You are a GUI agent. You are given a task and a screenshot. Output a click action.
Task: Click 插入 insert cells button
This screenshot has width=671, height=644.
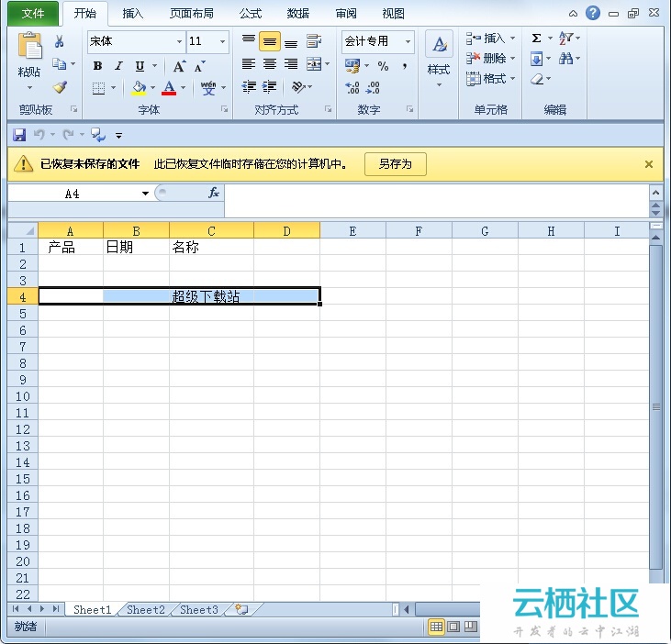coord(490,39)
